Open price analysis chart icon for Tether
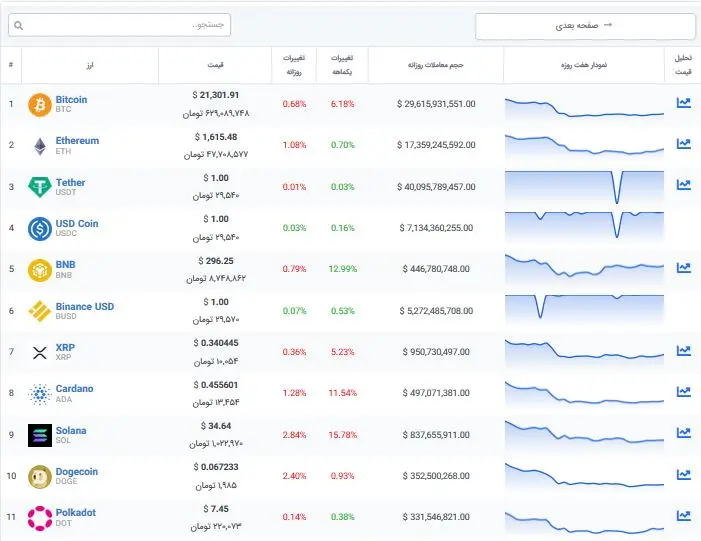This screenshot has height=541, width=701. pyautogui.click(x=684, y=184)
